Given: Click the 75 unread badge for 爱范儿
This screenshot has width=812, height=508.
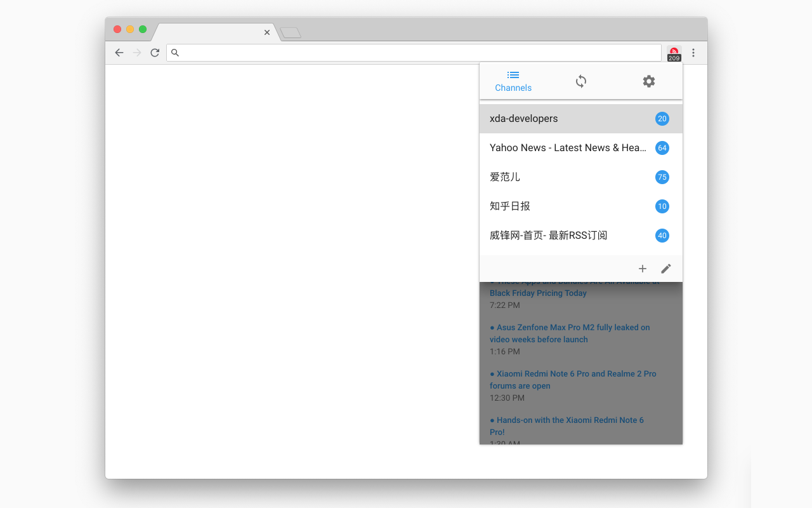Looking at the screenshot, I should (x=662, y=177).
